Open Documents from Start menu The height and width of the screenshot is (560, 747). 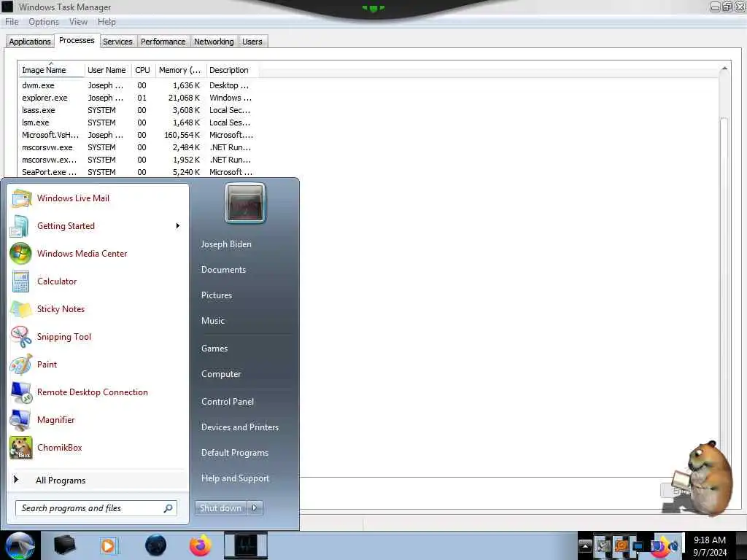coord(223,270)
